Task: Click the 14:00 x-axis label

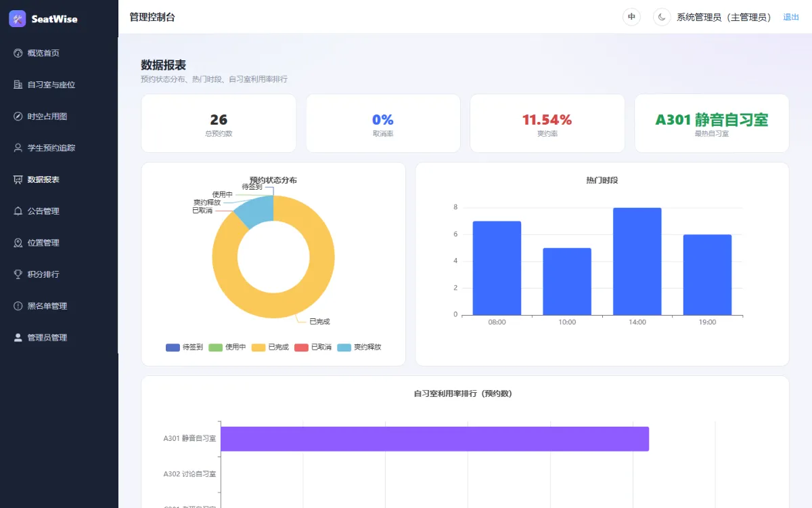Action: coord(637,322)
